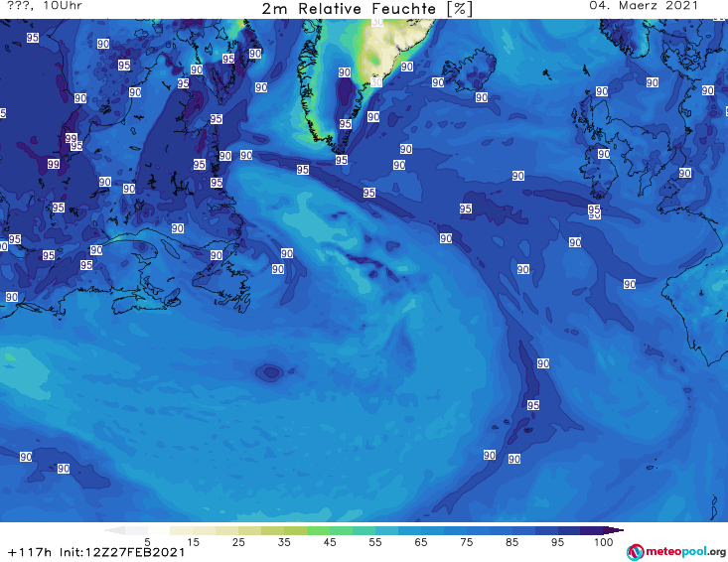Click the 90 contour label over Scotland
This screenshot has height=562, width=728.
(602, 91)
